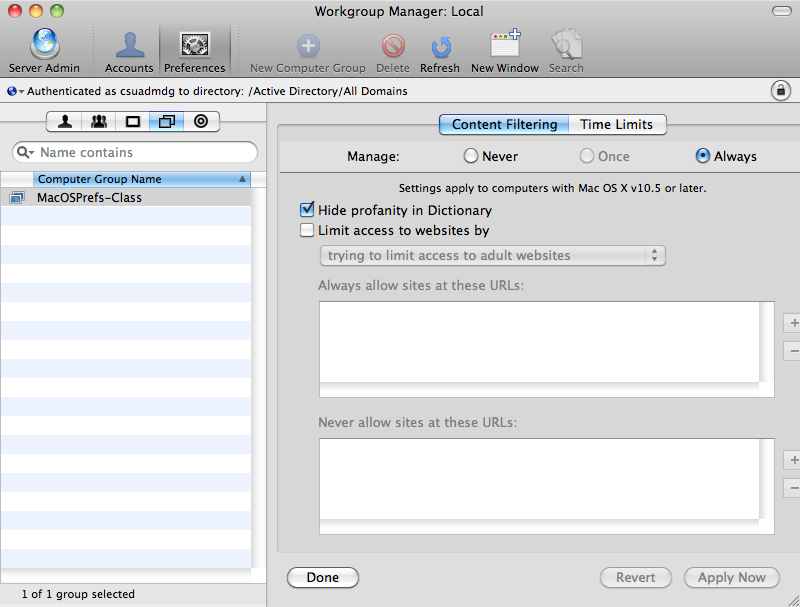Set Manage to Once
Screen dimensions: 800x607
point(587,156)
